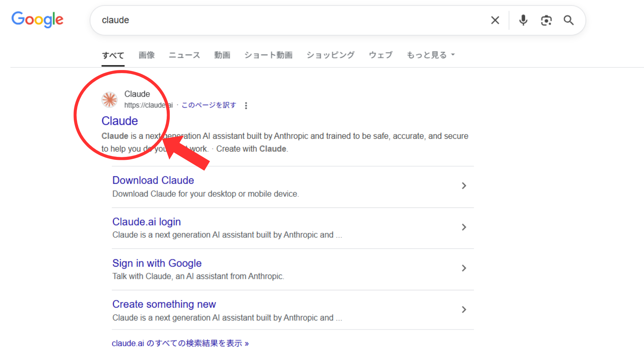Screen dimensions: 644x362
Task: Open the Claude.ai login sitelink
Action: click(x=147, y=222)
